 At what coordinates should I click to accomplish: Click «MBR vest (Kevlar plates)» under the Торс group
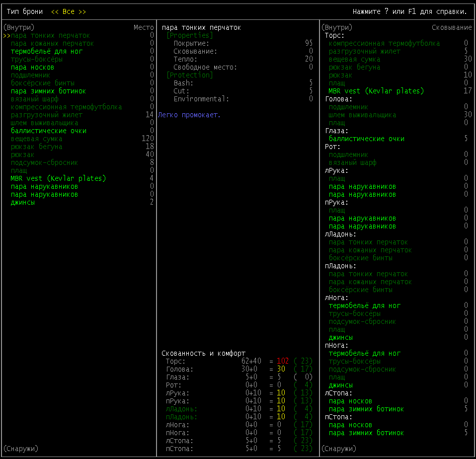376,91
